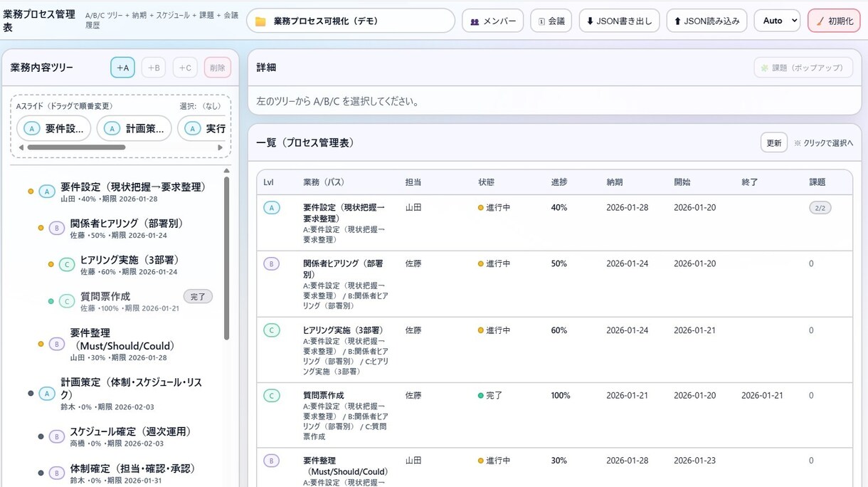Click the A-slide left scroll arrow
868x487 pixels.
tap(21, 148)
